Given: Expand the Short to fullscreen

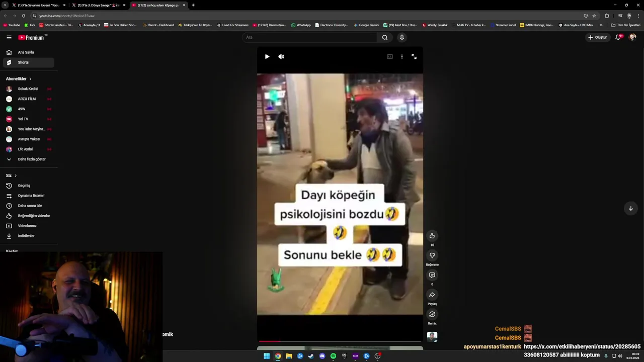Looking at the screenshot, I should coord(414,57).
